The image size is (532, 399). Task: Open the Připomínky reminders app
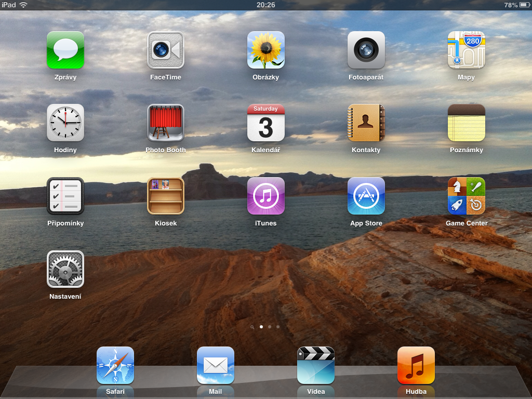(x=65, y=196)
